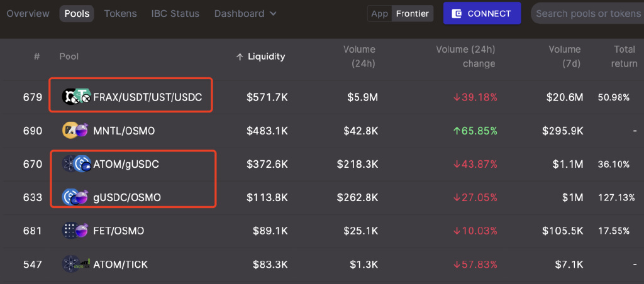Switch to Frontier mode toggle
644x284 pixels.
(x=413, y=14)
